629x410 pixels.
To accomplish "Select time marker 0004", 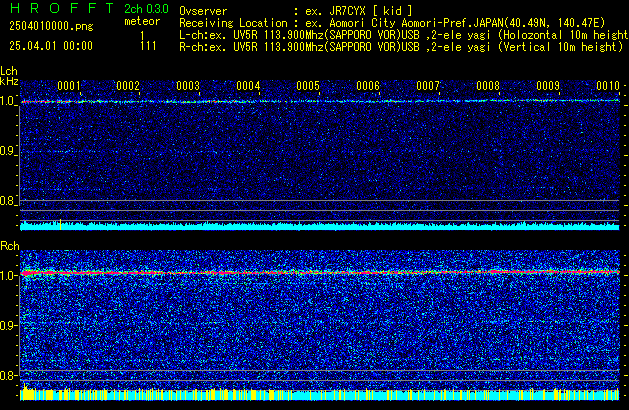I will pos(248,86).
